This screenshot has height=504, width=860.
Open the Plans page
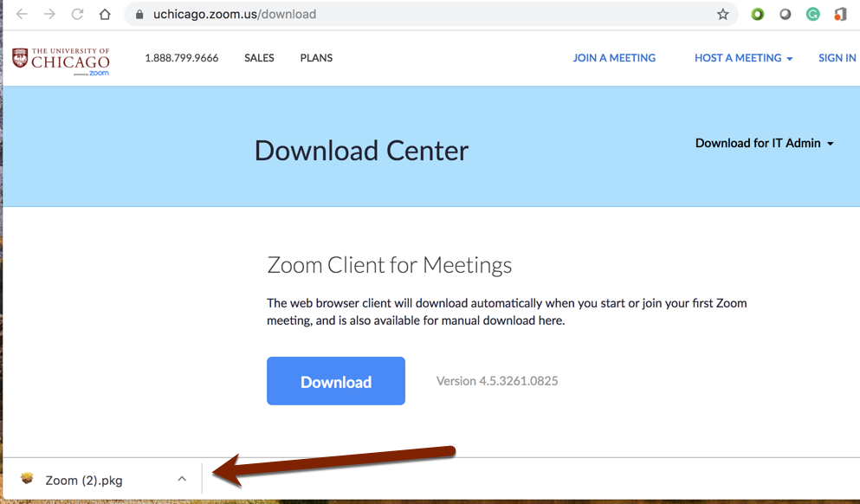[316, 58]
